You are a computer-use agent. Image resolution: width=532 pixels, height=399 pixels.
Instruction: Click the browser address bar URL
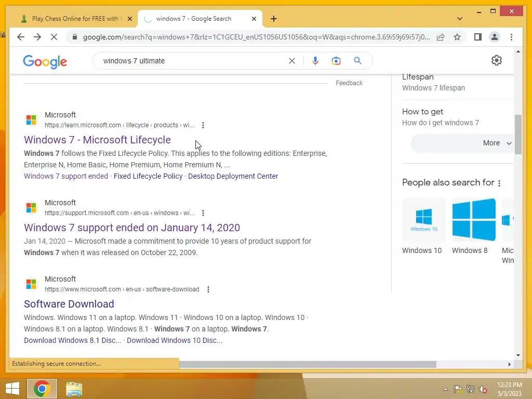[x=256, y=37]
